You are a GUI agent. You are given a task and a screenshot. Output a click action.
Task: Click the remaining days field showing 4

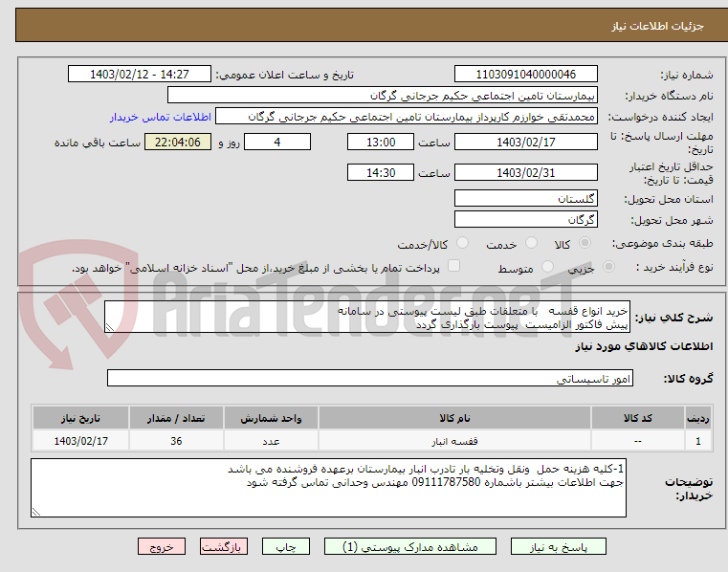coord(277,142)
